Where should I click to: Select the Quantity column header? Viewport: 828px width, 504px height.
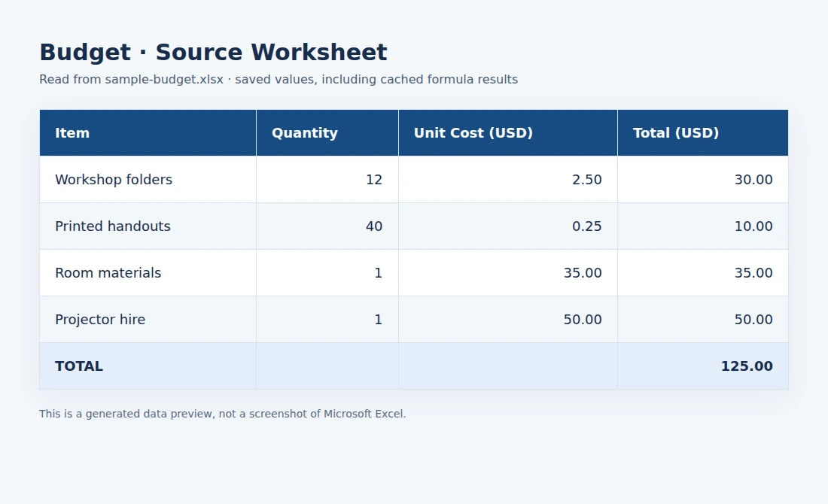[327, 133]
